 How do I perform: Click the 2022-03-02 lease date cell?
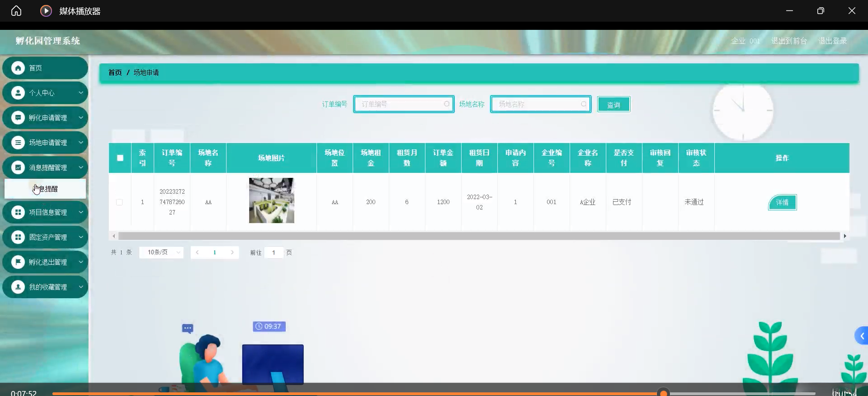480,202
